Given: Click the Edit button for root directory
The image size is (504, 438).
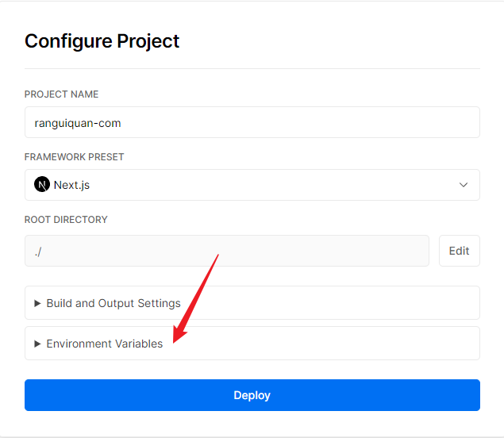Looking at the screenshot, I should coord(459,251).
